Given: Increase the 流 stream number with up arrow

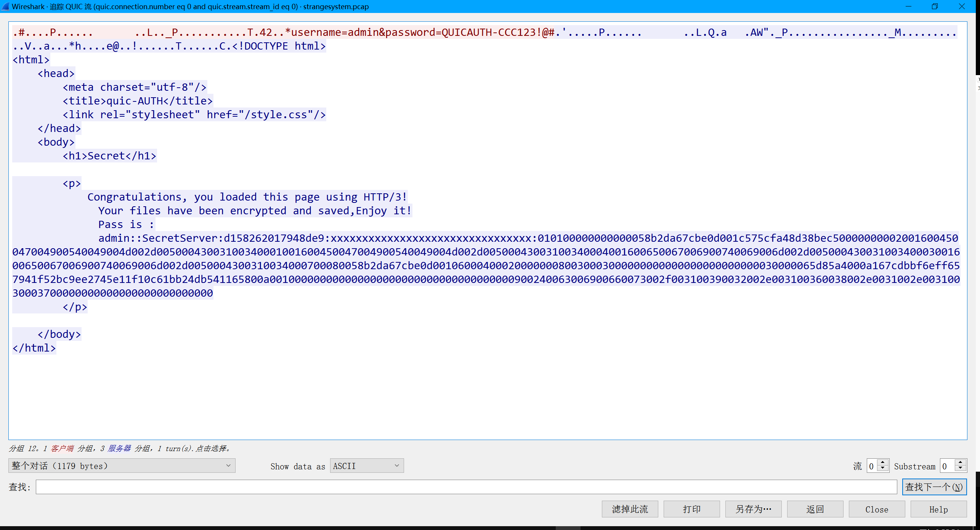Looking at the screenshot, I should [x=883, y=463].
